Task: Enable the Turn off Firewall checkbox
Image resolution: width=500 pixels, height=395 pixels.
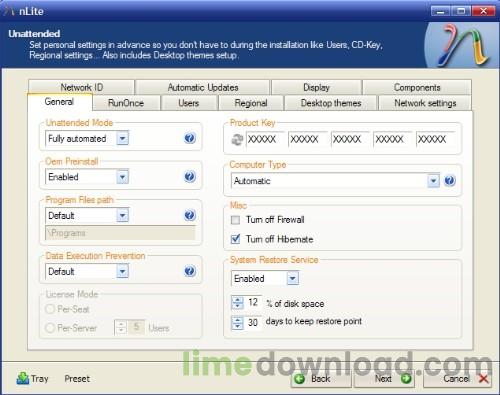Action: tap(235, 220)
